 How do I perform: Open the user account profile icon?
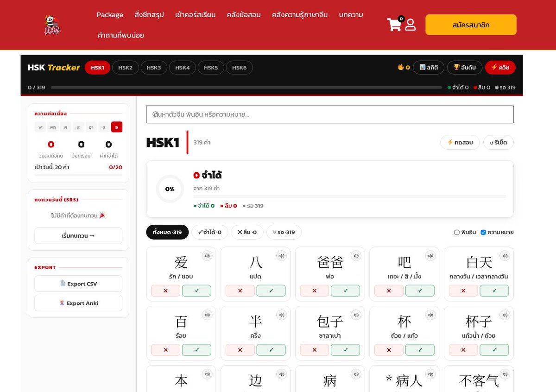point(411,25)
